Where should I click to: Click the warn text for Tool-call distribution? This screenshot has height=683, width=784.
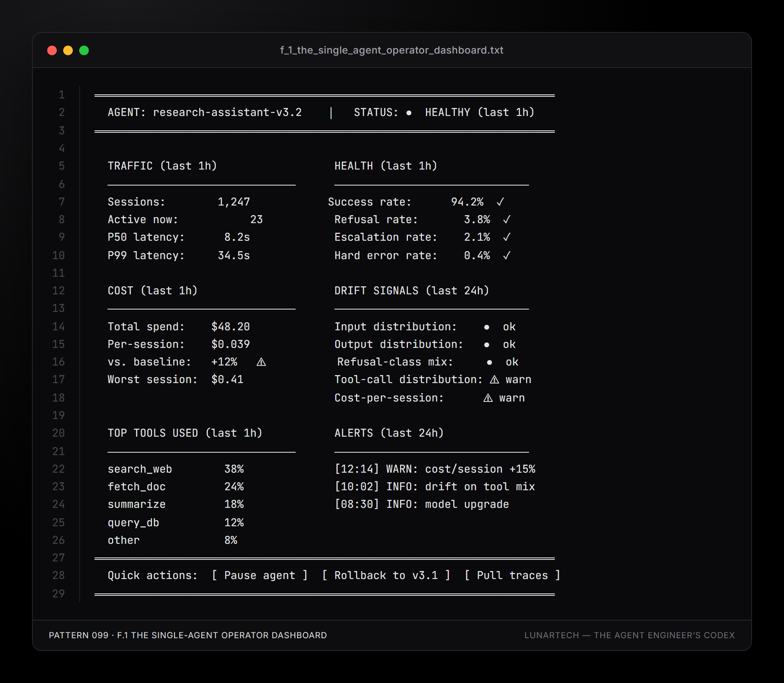click(x=518, y=379)
